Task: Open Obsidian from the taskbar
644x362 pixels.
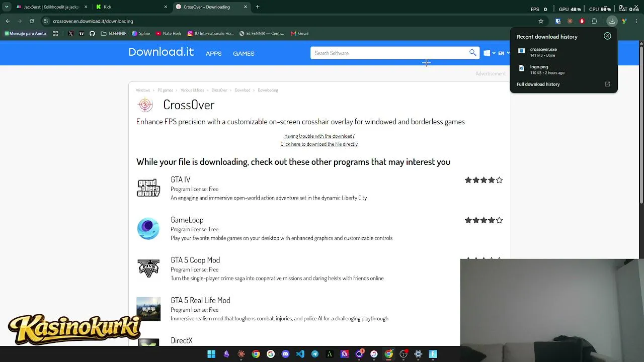Action: [226, 354]
